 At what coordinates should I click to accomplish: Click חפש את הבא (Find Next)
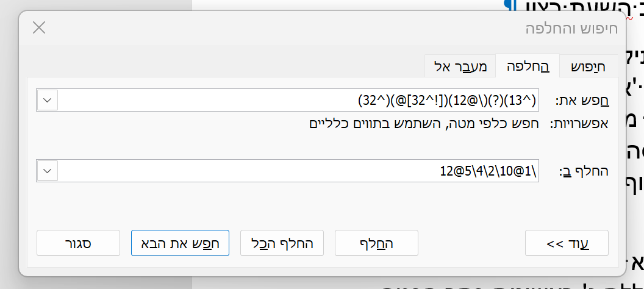pos(180,243)
